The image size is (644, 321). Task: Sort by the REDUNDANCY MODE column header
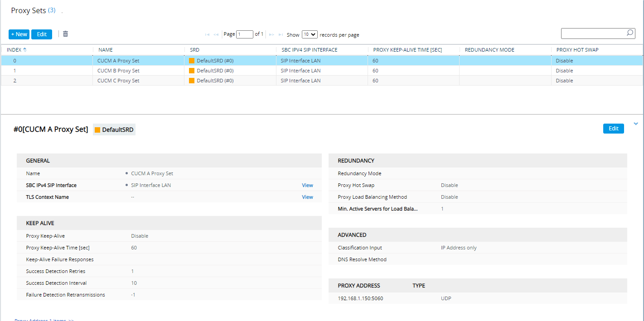(x=489, y=50)
